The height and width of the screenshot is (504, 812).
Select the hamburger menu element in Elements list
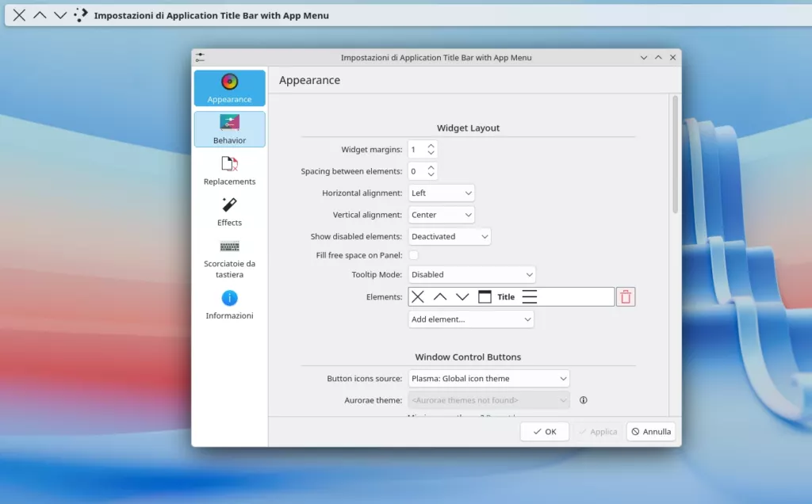pyautogui.click(x=529, y=297)
